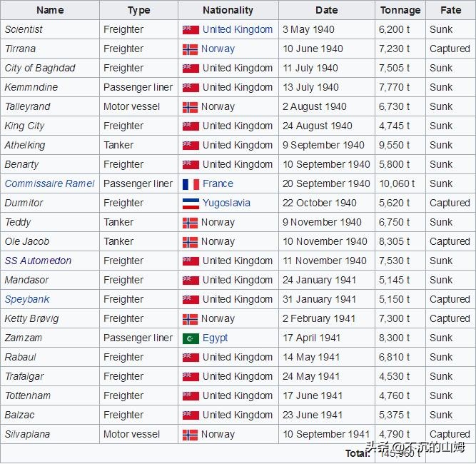Screen dimensions: 476x464
Task: Click the Yugoslavia flag icon
Action: pyautogui.click(x=191, y=203)
